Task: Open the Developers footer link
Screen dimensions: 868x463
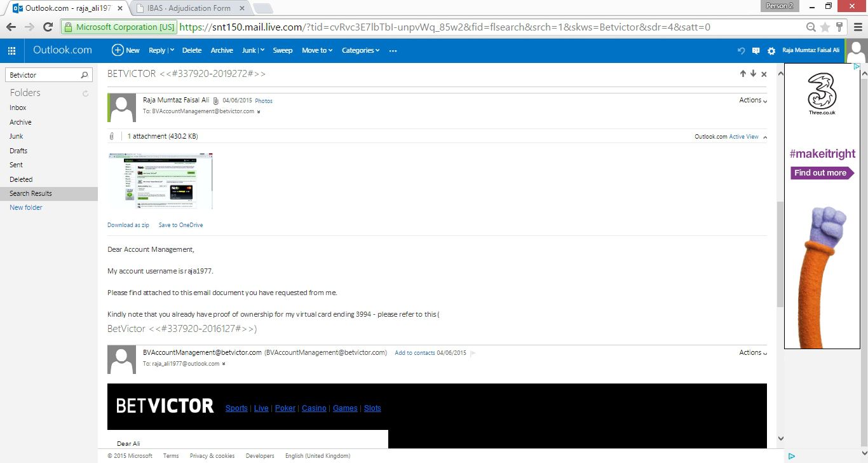Action: click(x=260, y=456)
